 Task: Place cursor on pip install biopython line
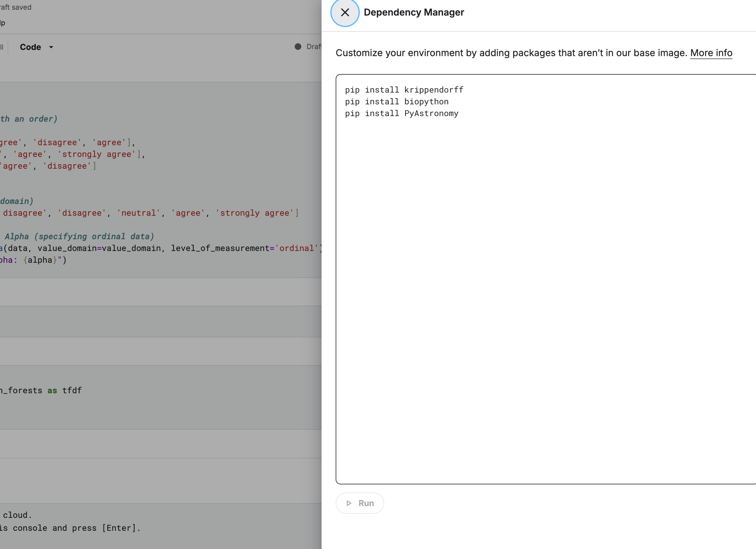(397, 102)
